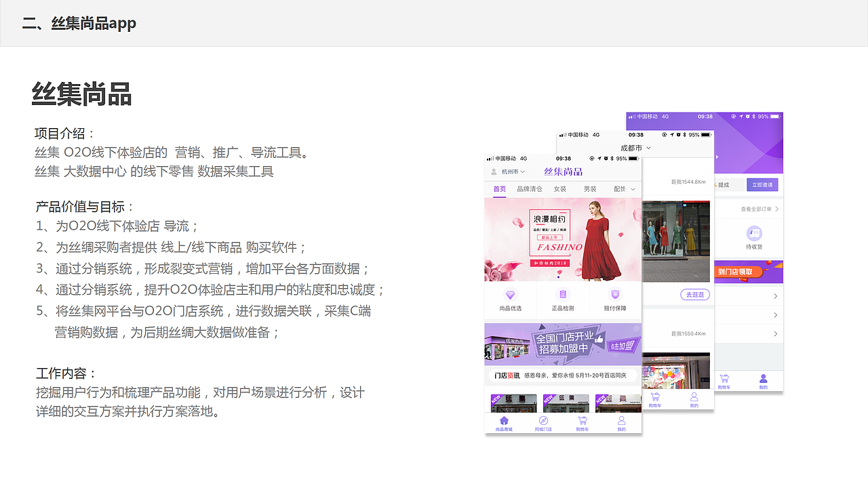Tap the 提成 label in back phone

click(724, 185)
